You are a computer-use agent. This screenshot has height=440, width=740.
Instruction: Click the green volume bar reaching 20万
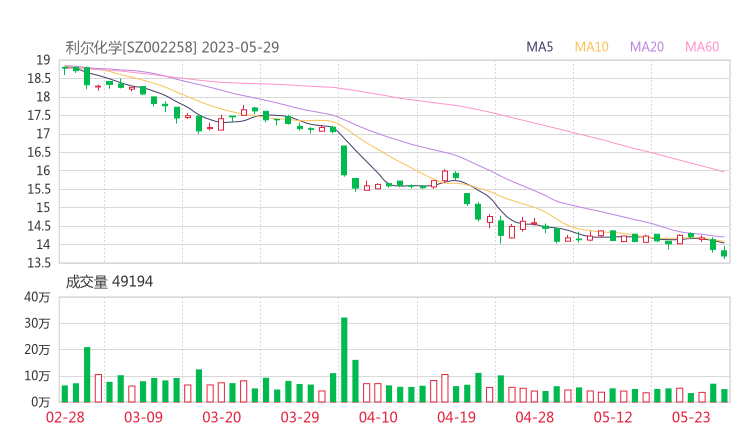click(87, 375)
